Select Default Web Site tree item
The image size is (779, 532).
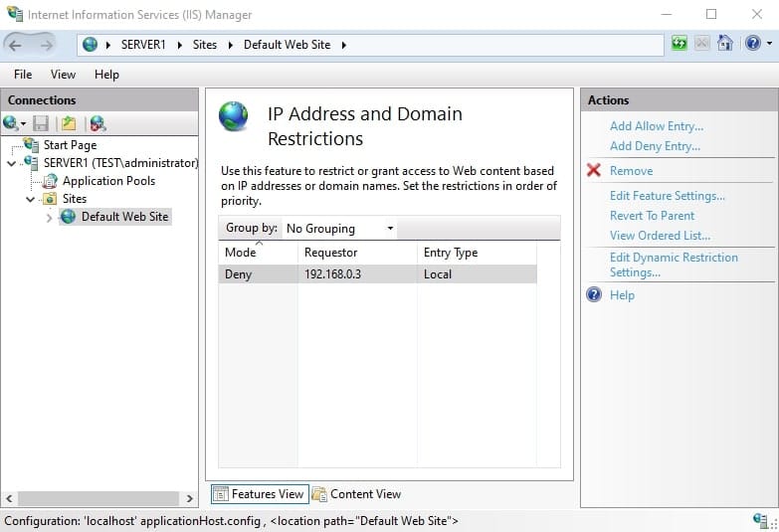tap(124, 217)
